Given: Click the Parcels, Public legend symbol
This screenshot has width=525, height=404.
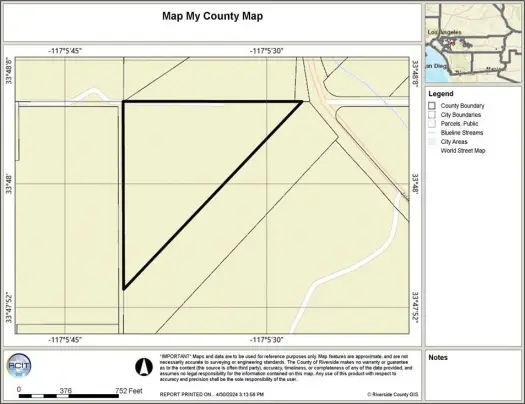Looking at the screenshot, I should pyautogui.click(x=432, y=124).
